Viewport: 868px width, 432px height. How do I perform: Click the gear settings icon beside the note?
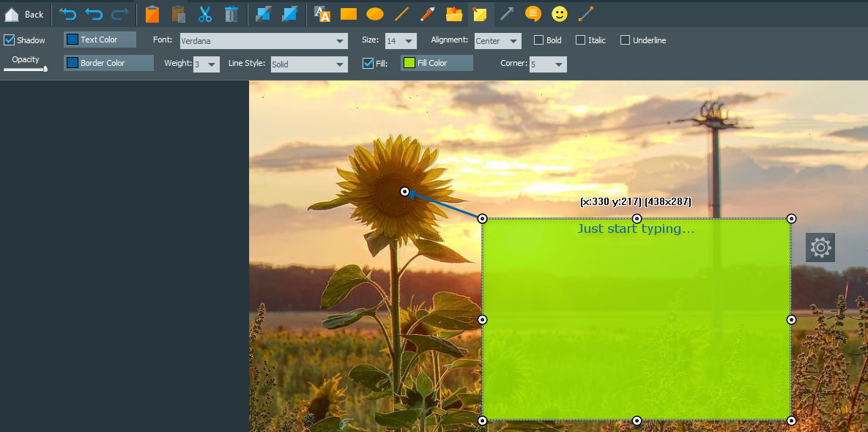[820, 247]
